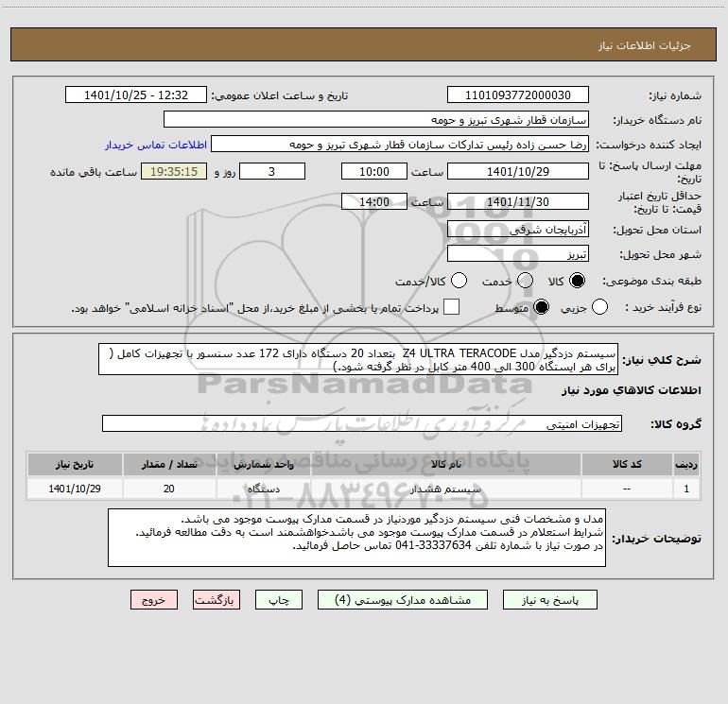This screenshot has height=704, width=728.
Task: Click row number 1 cell
Action: click(686, 489)
